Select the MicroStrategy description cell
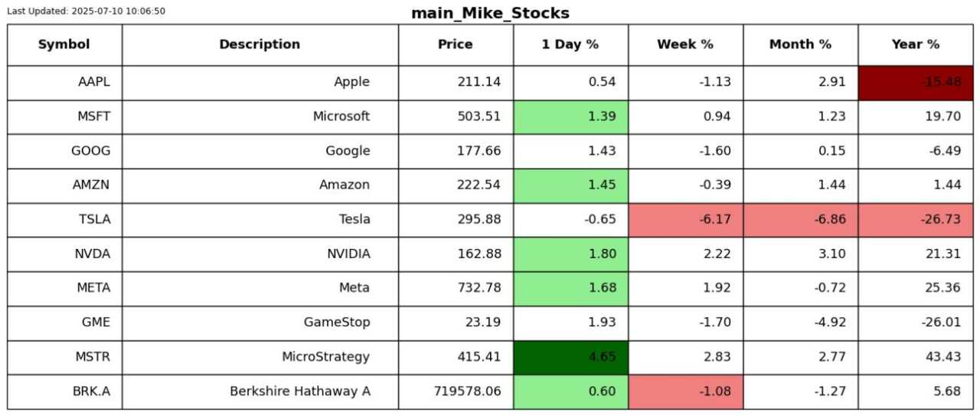 pyautogui.click(x=260, y=357)
